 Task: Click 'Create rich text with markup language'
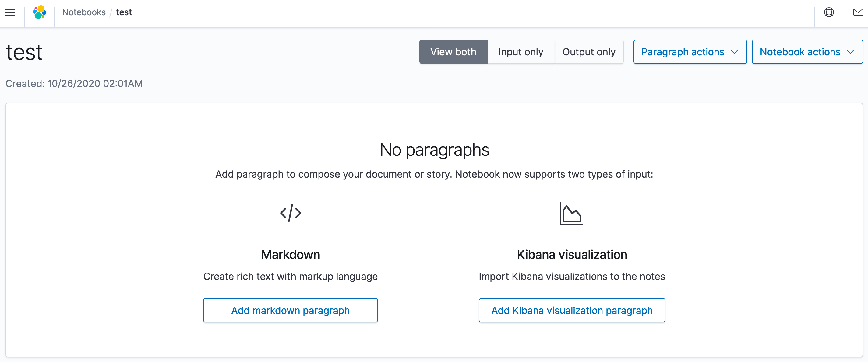coord(291,277)
